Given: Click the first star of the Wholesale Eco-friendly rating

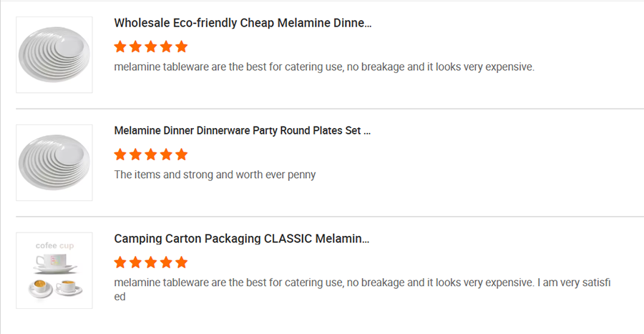Looking at the screenshot, I should pyautogui.click(x=120, y=46).
